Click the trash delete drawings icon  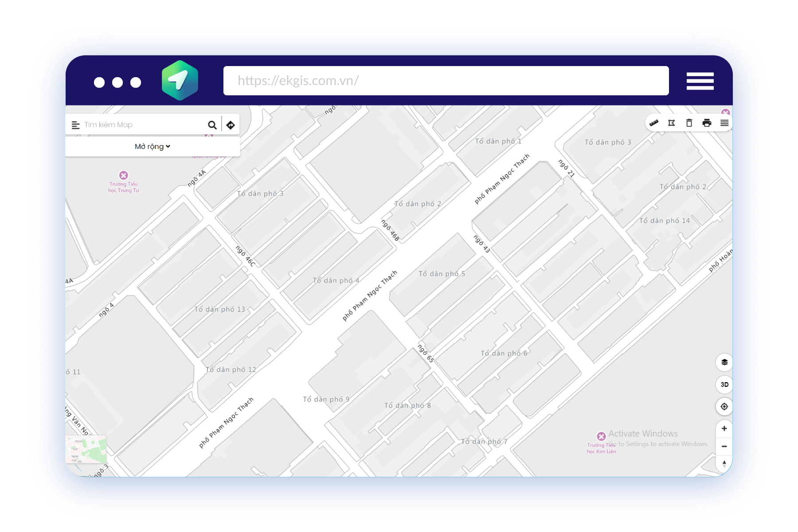(x=689, y=123)
